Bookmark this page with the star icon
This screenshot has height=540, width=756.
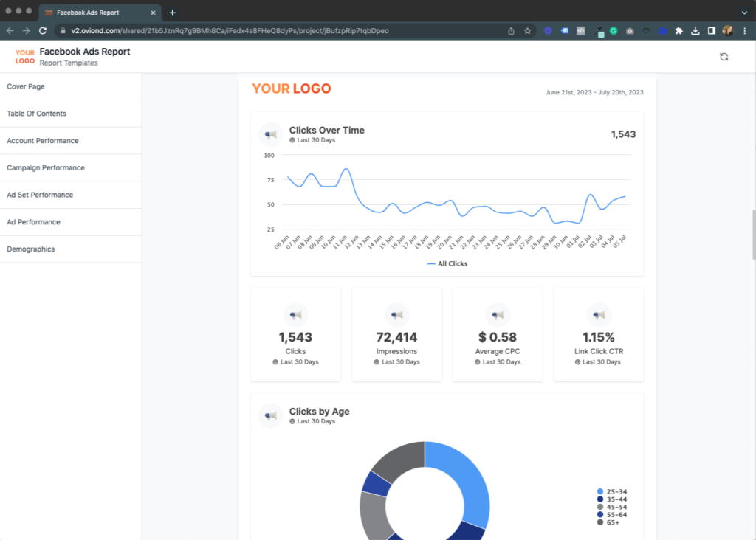pos(527,31)
